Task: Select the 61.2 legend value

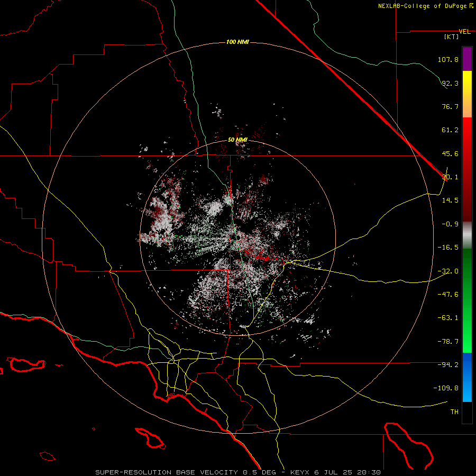Action: pos(450,130)
